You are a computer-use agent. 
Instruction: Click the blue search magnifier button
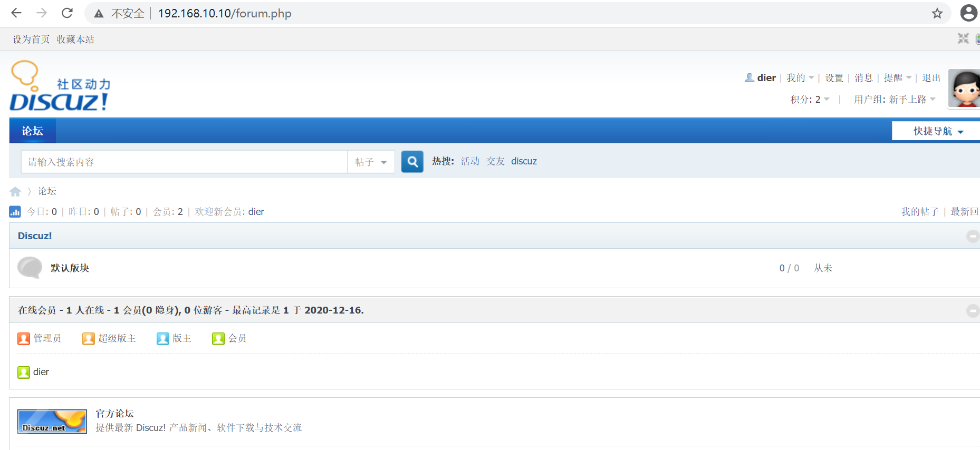click(x=412, y=162)
